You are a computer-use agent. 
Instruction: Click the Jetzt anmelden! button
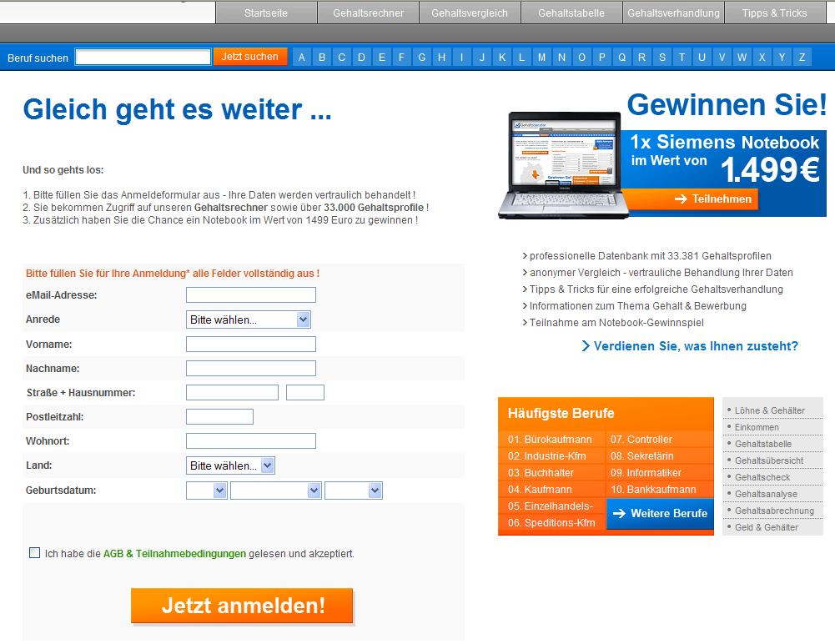tap(243, 606)
